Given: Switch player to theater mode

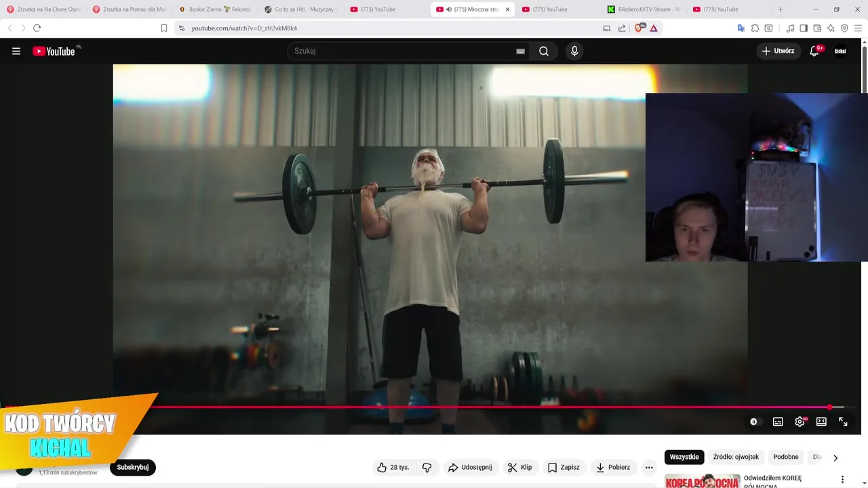Looking at the screenshot, I should (x=821, y=422).
